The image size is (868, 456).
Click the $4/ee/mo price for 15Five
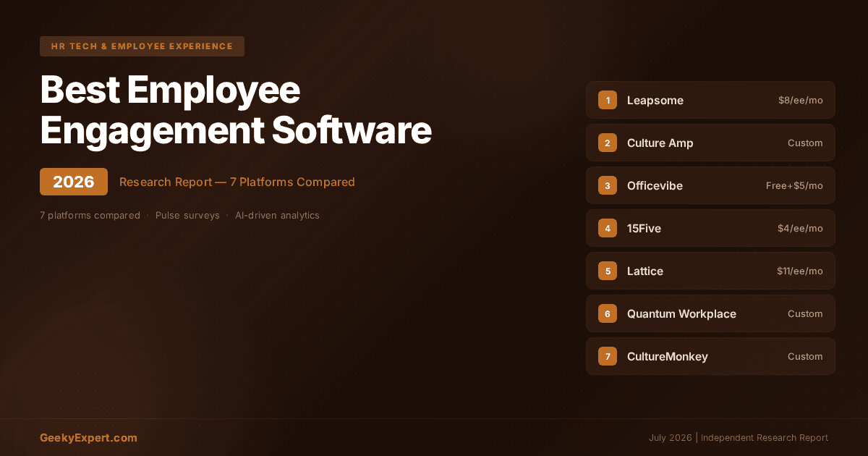click(800, 228)
